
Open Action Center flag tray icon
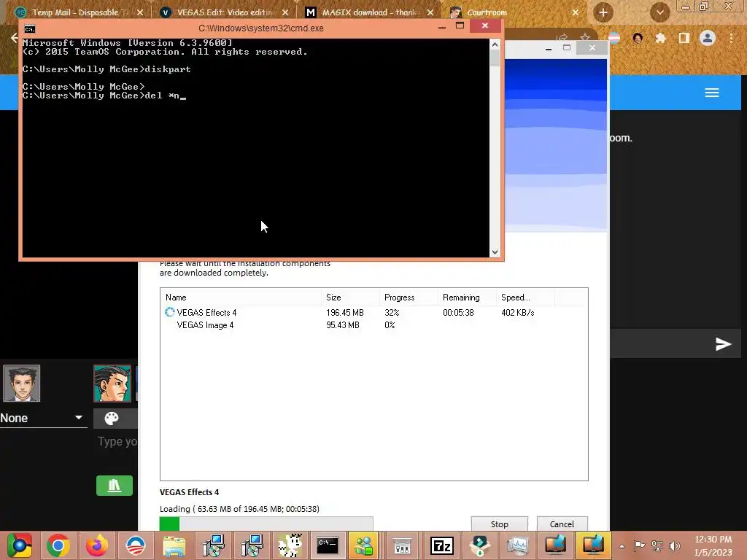tap(639, 545)
